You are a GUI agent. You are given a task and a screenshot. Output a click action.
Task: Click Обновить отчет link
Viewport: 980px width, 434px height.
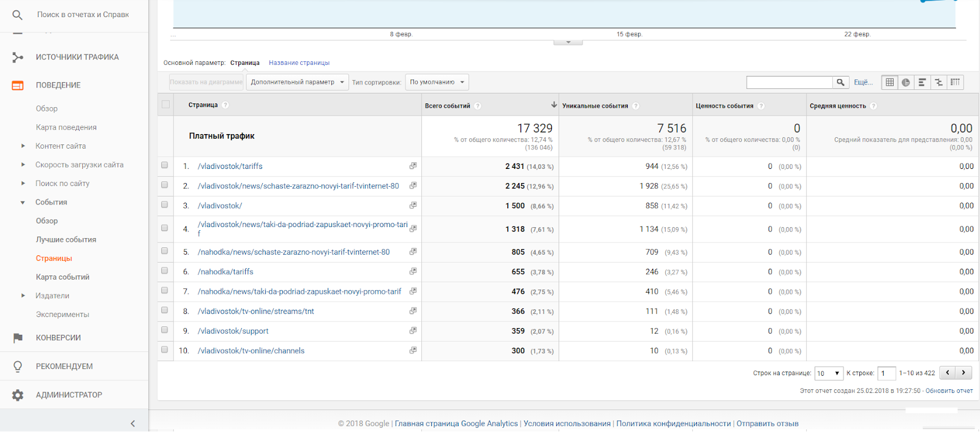[949, 391]
